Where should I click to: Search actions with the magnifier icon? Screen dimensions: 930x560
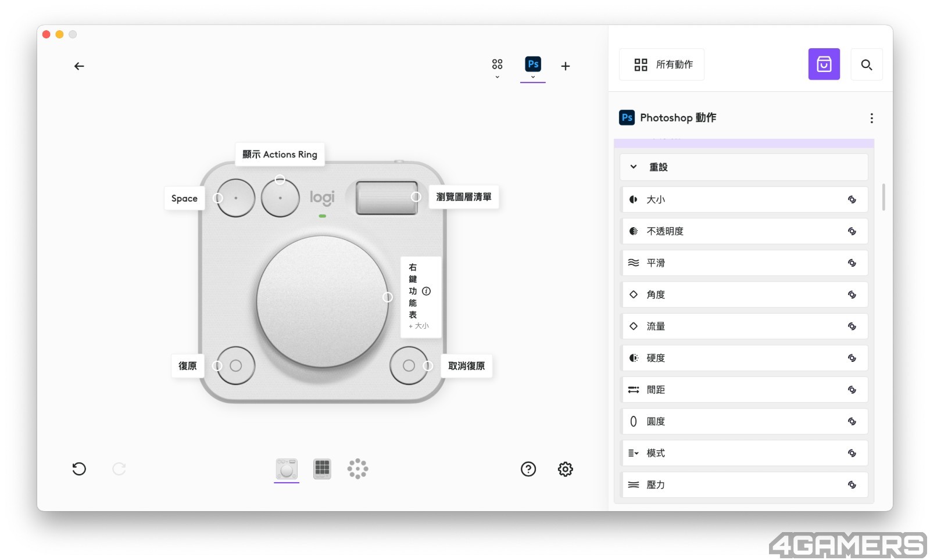click(867, 64)
